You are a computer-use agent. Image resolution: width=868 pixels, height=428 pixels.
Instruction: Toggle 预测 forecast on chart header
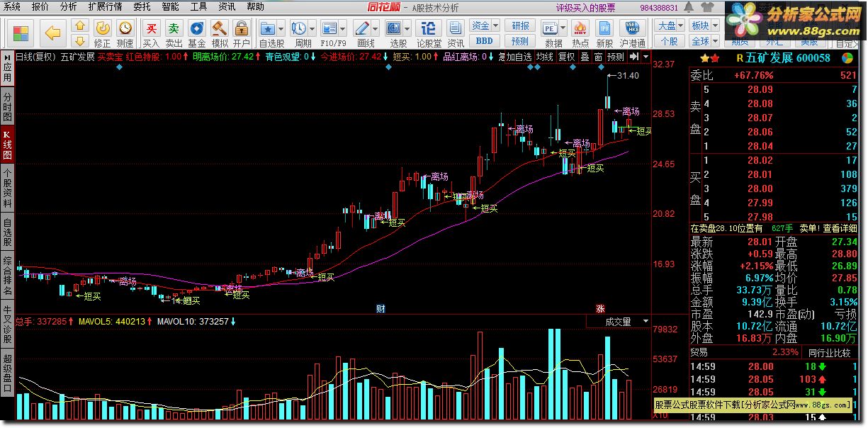(x=616, y=57)
